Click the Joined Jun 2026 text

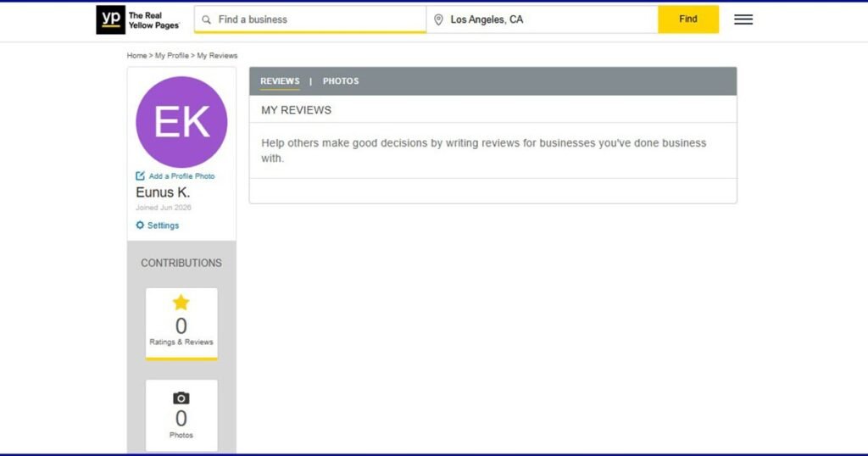164,208
